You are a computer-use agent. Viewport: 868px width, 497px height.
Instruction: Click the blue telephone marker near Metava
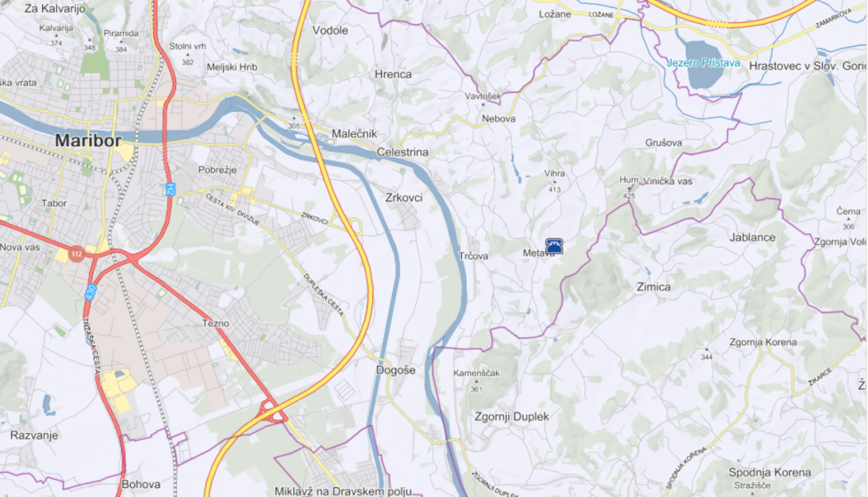(x=554, y=246)
